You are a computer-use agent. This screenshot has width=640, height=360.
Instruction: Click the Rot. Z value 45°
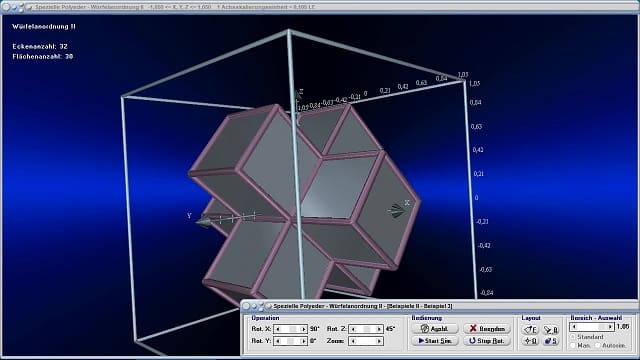pos(390,329)
